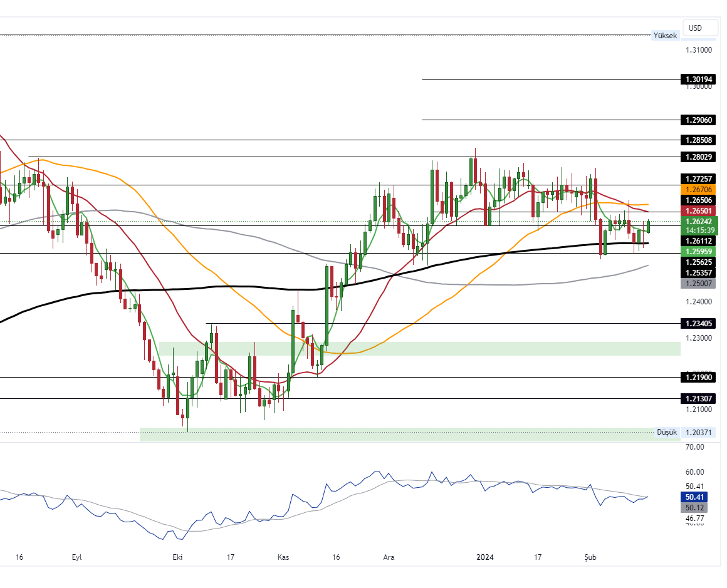
Task: Select the 1.23405 price level label
Action: click(698, 323)
